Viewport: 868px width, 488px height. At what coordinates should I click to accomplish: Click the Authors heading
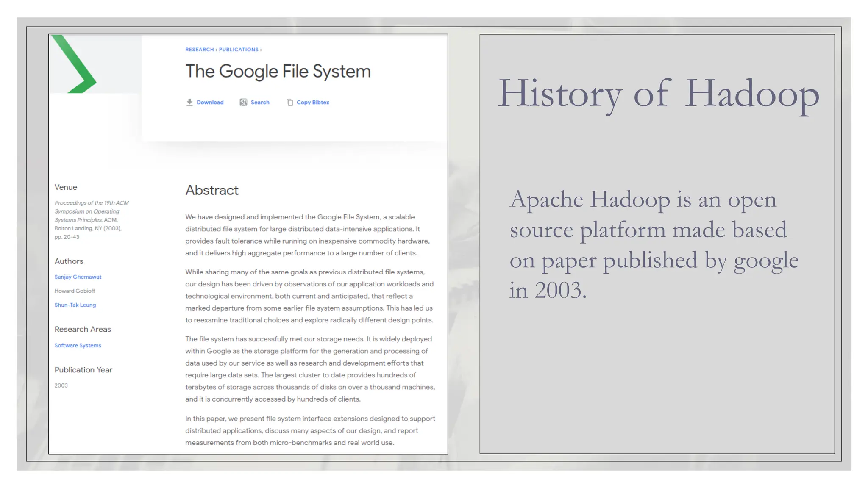tap(69, 261)
